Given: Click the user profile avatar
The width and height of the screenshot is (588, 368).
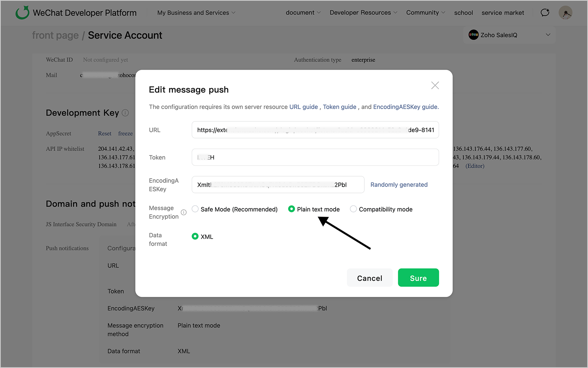Looking at the screenshot, I should 565,12.
